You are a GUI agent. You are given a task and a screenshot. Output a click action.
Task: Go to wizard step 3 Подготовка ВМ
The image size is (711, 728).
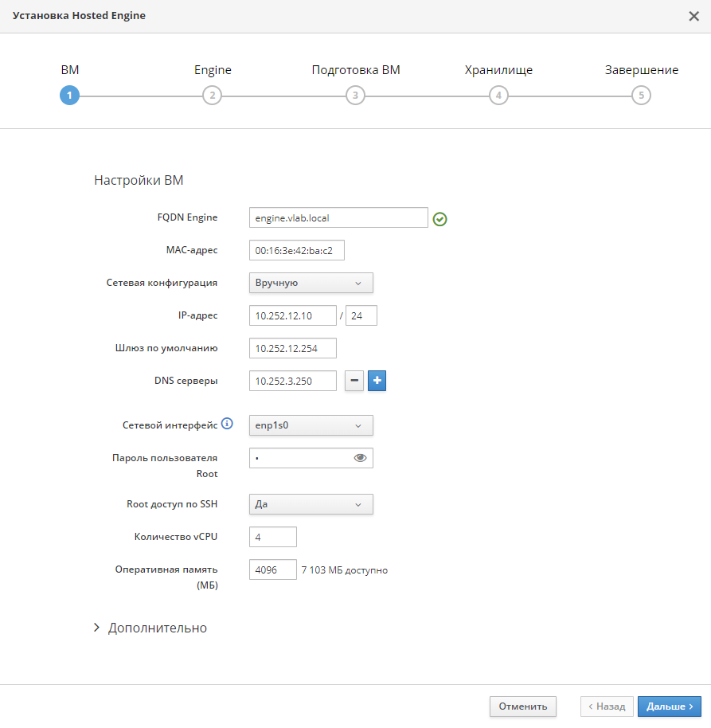tap(355, 95)
